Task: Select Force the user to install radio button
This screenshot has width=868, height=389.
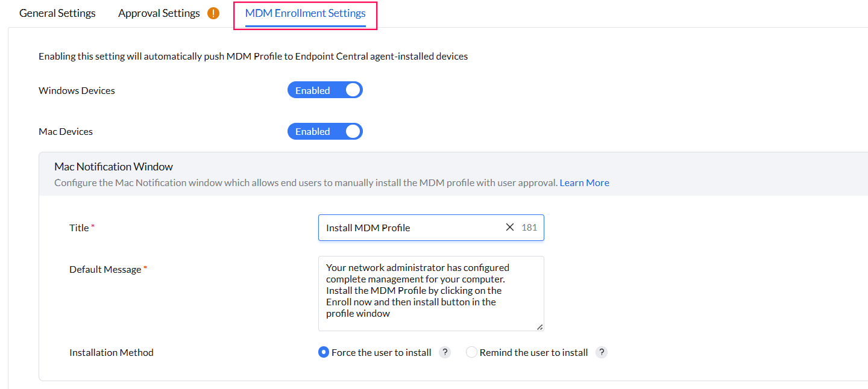Action: (324, 352)
